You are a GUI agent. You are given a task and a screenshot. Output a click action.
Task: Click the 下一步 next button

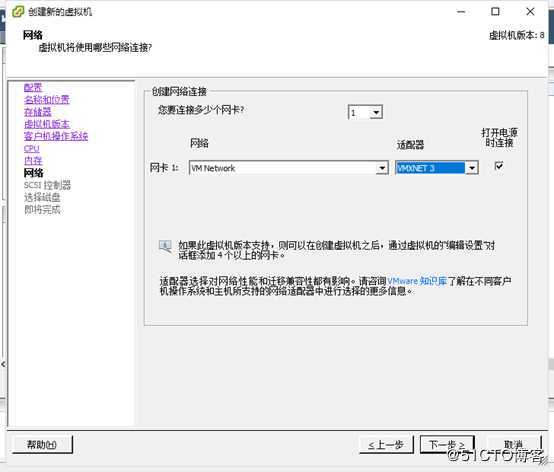coord(447,444)
